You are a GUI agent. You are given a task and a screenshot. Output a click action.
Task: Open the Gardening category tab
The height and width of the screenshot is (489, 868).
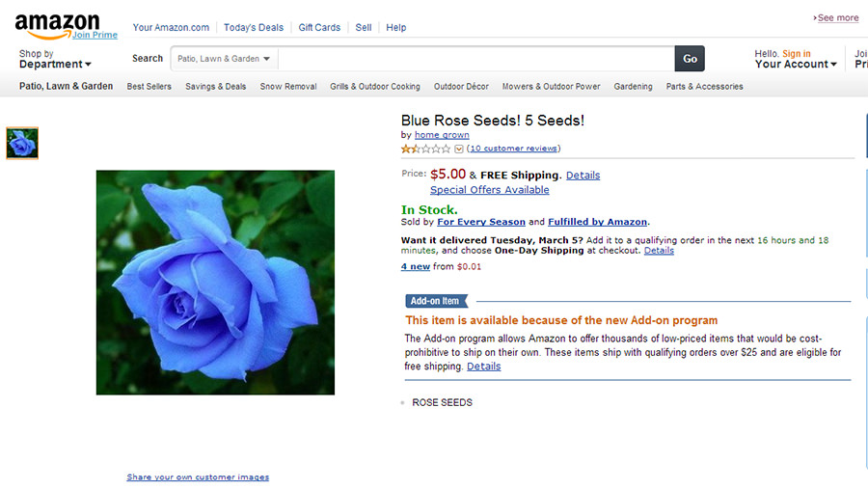[x=633, y=87]
